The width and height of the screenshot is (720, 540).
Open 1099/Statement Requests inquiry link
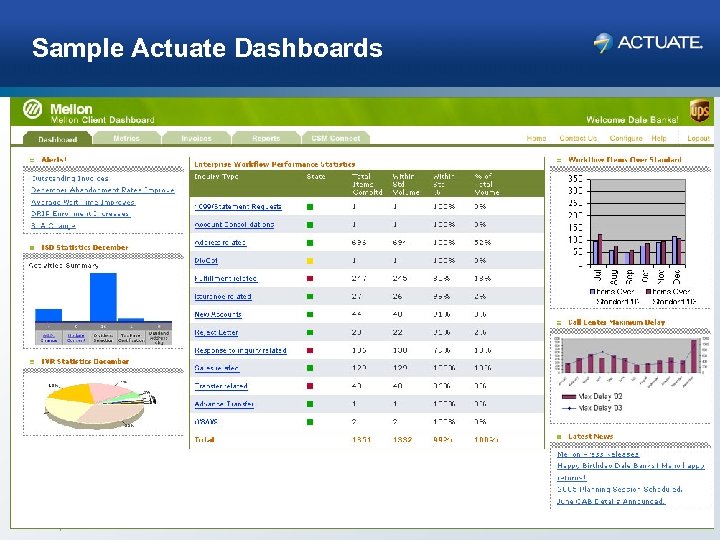(x=238, y=207)
